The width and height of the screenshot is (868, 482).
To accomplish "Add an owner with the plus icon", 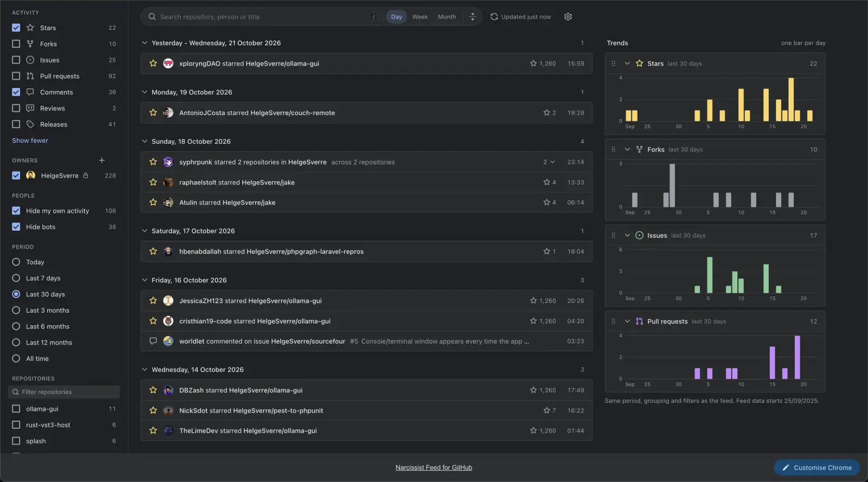I will 101,160.
